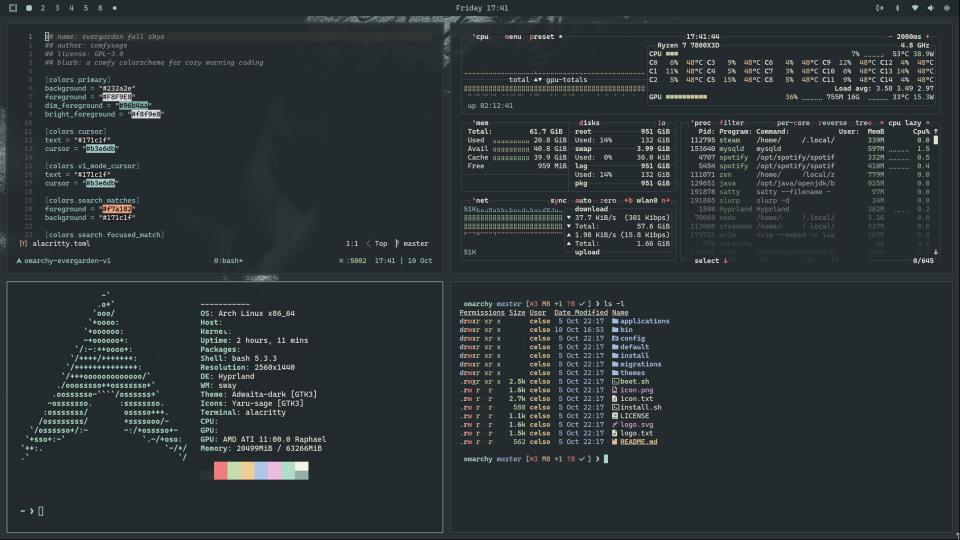Click the Friday 17:41 clock in top bar
Image resolution: width=960 pixels, height=540 pixels.
click(481, 8)
